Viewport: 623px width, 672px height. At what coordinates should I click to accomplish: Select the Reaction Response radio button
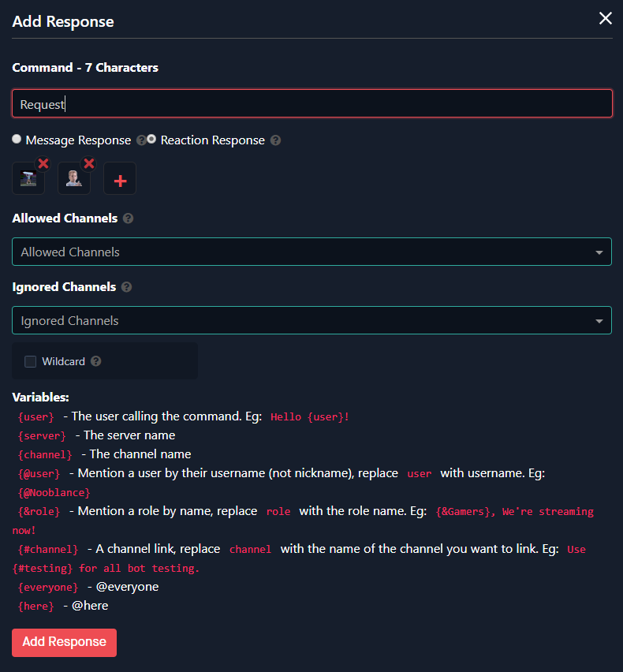151,139
